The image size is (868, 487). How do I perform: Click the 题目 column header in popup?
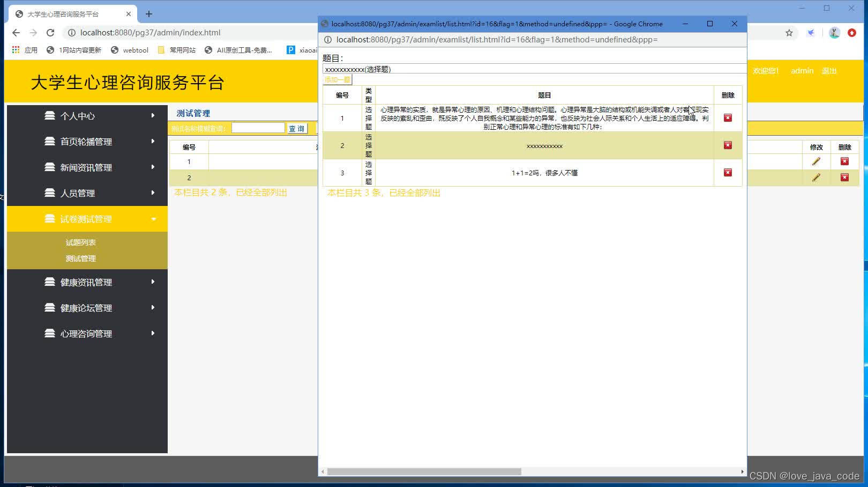point(544,95)
